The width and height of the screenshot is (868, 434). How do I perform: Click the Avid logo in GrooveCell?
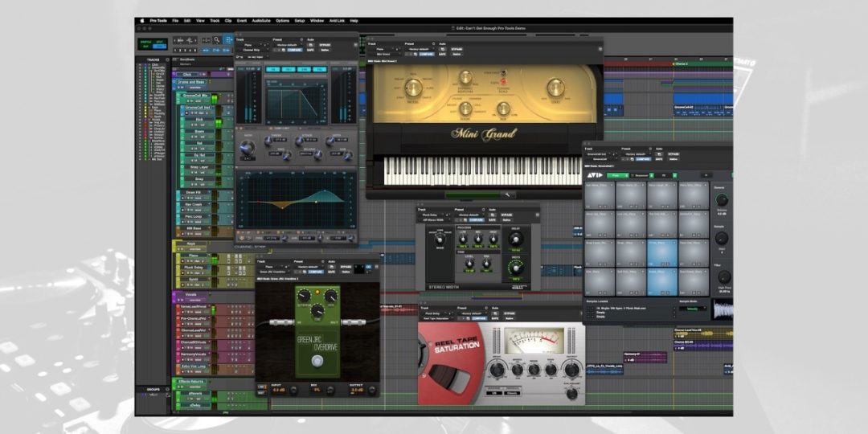[595, 175]
